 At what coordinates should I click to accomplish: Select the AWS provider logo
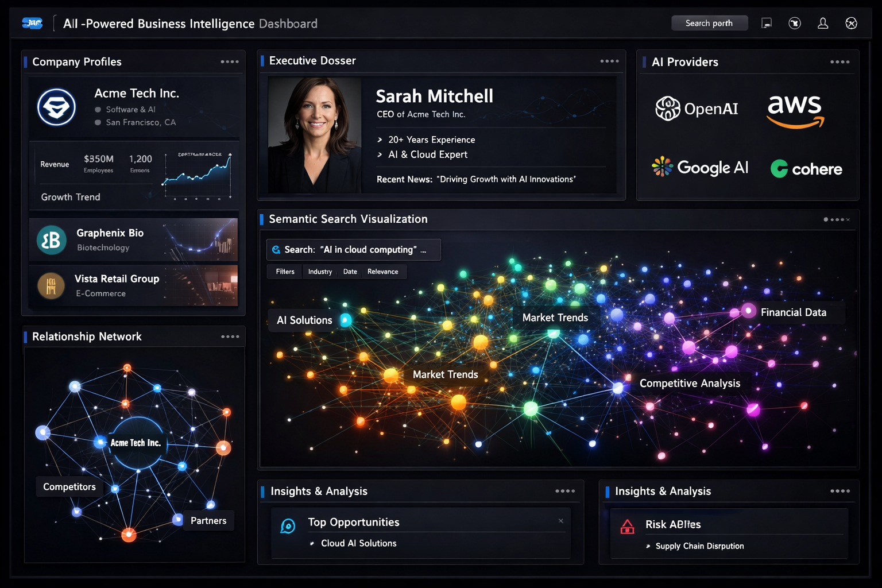pyautogui.click(x=796, y=111)
